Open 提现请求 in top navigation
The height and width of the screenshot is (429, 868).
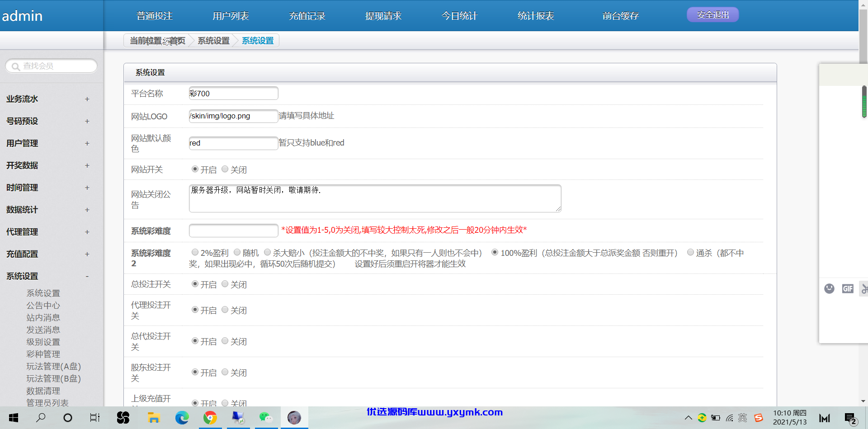coord(383,16)
